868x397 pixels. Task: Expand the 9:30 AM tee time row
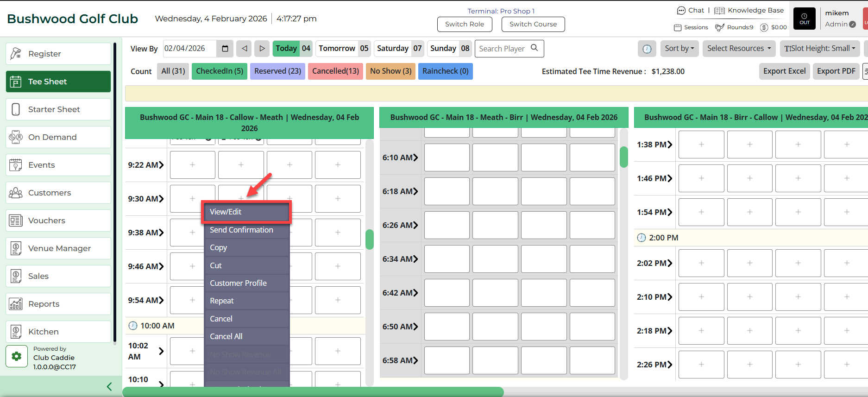tap(161, 199)
